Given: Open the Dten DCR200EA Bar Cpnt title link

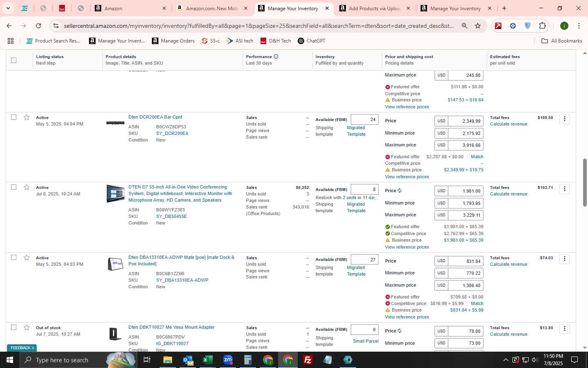Looking at the screenshot, I should tap(155, 117).
